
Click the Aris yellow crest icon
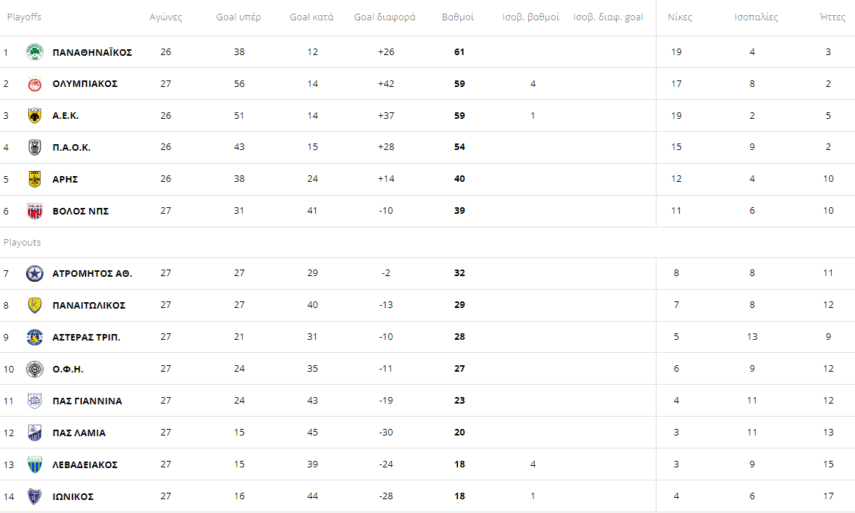(35, 180)
